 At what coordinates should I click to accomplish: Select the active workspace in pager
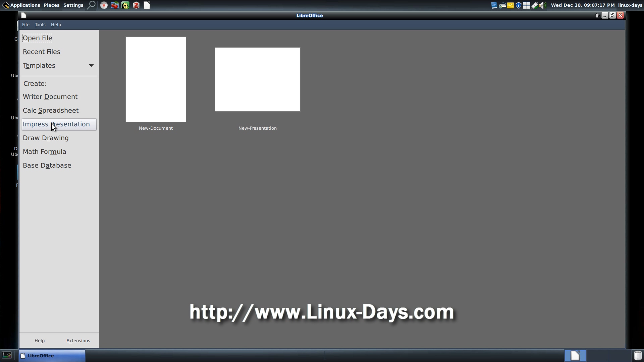575,355
